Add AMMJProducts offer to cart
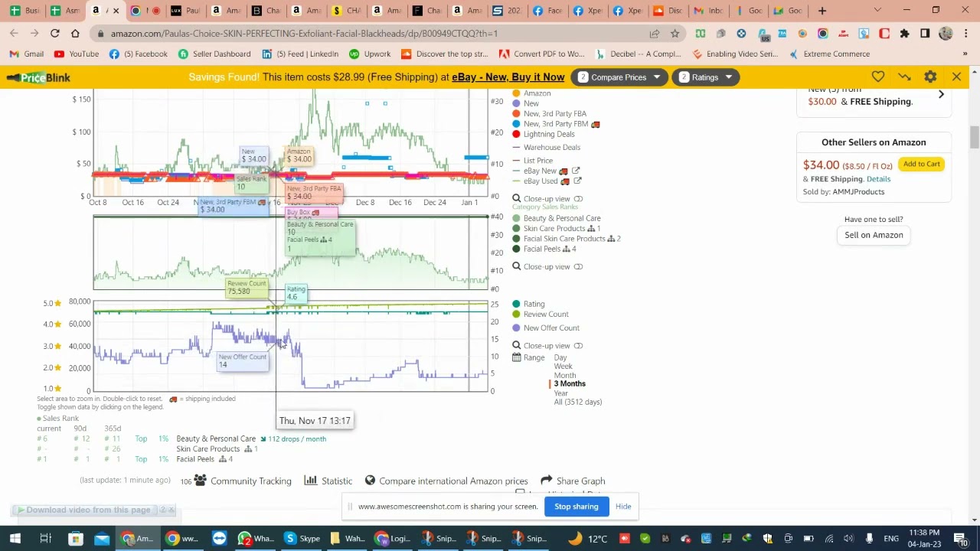The height and width of the screenshot is (551, 980). [x=921, y=164]
